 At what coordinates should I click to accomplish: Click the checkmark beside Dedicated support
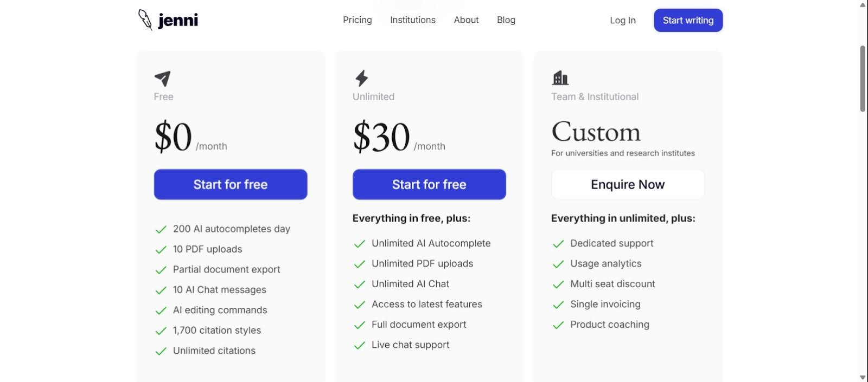558,244
